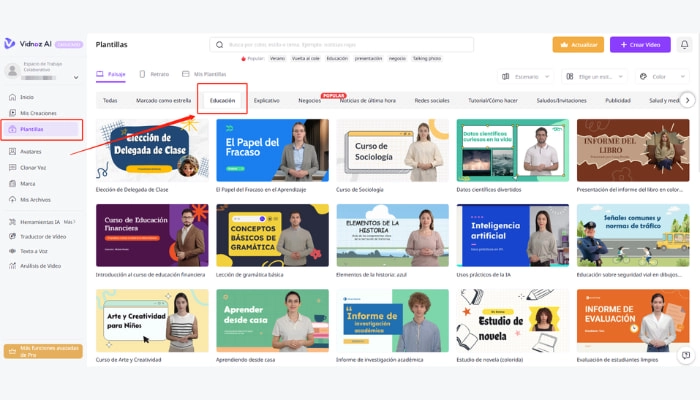Click the Educación popular search tag
Image resolution: width=700 pixels, height=400 pixels.
337,58
